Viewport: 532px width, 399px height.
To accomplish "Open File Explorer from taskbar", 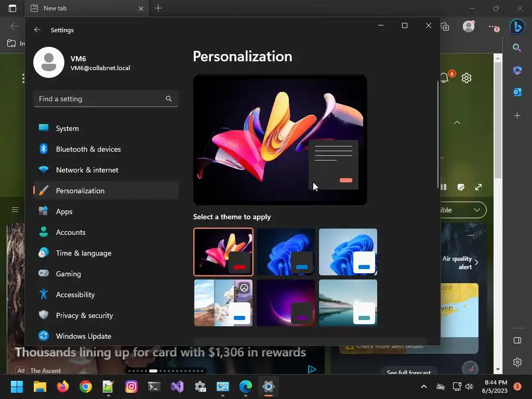I will tap(39, 387).
